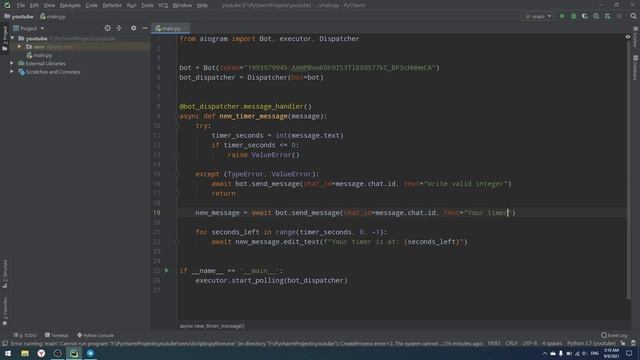The width and height of the screenshot is (640, 360).
Task: Change indent setting '4 spaces'
Action: pyautogui.click(x=552, y=344)
